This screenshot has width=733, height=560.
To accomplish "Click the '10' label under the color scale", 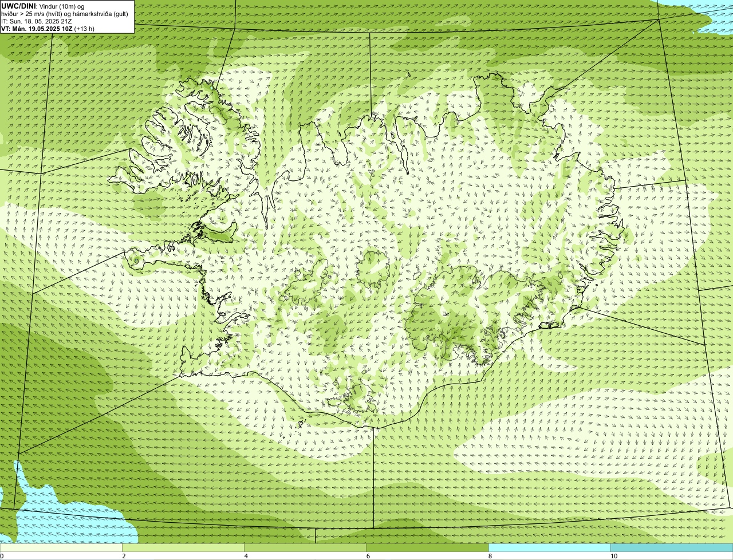I will [613, 556].
